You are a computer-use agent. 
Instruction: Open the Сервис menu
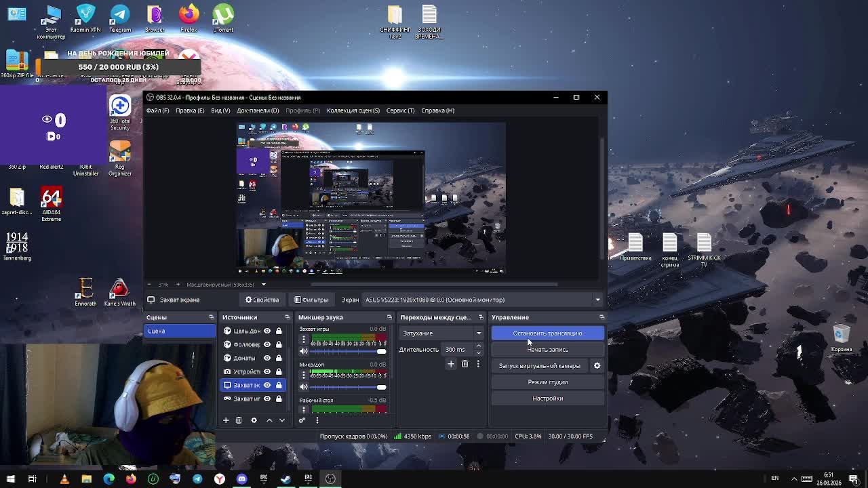tap(400, 110)
